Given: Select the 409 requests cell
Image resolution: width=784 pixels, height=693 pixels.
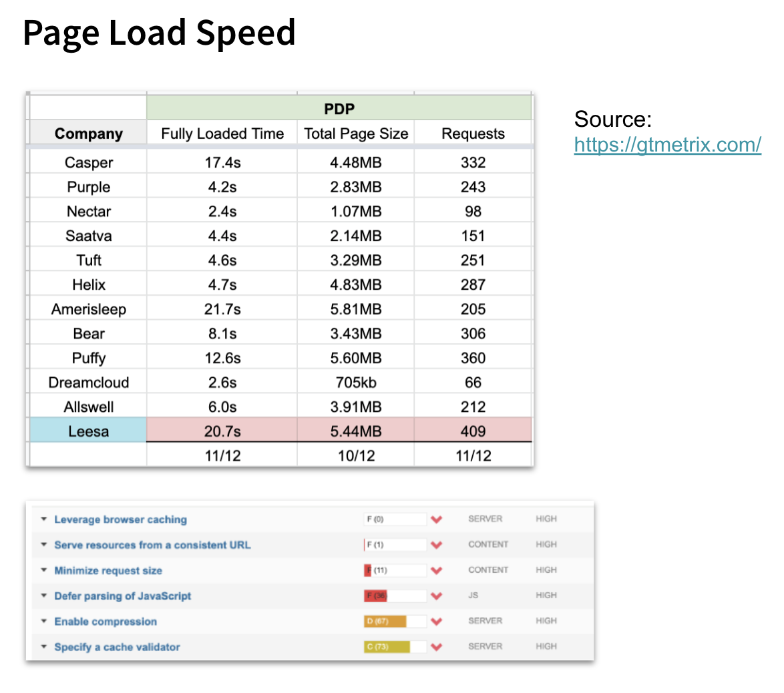Looking at the screenshot, I should click(x=473, y=431).
